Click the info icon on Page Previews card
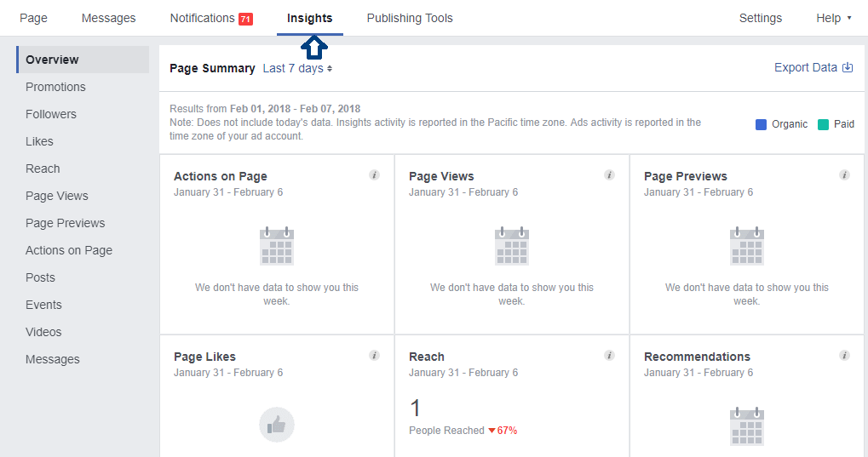868x457 pixels. pos(844,175)
